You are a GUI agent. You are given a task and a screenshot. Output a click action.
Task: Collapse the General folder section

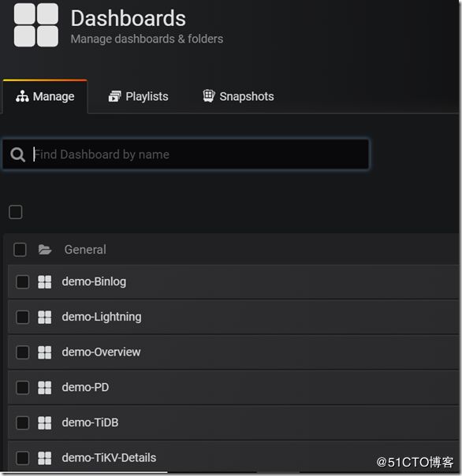[x=85, y=250]
